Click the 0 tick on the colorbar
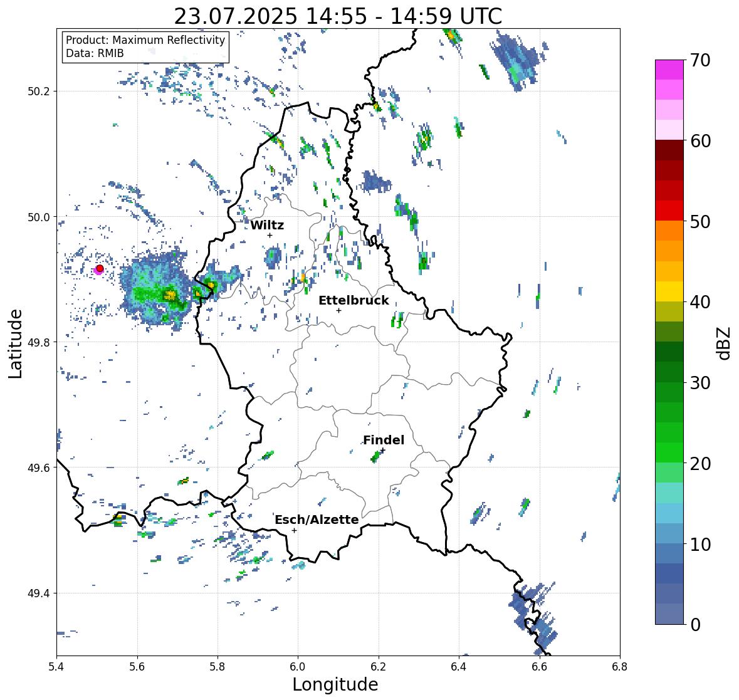The image size is (739, 700). 695,625
